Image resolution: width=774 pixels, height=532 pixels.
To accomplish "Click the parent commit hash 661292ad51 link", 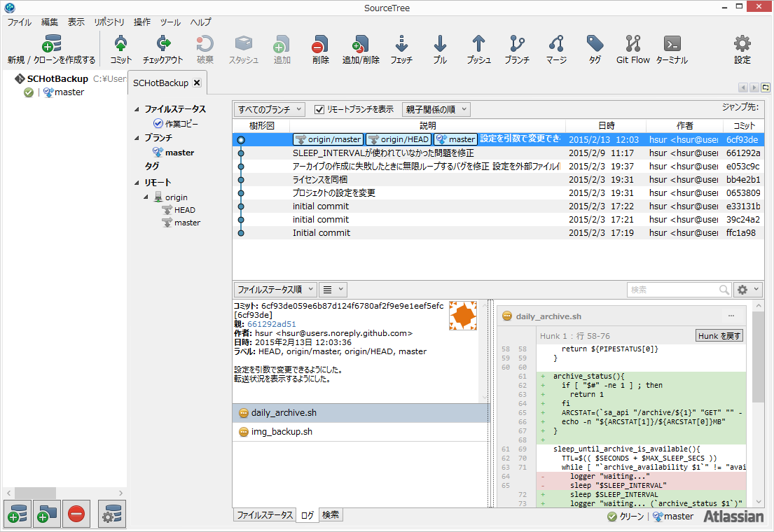I will (272, 324).
